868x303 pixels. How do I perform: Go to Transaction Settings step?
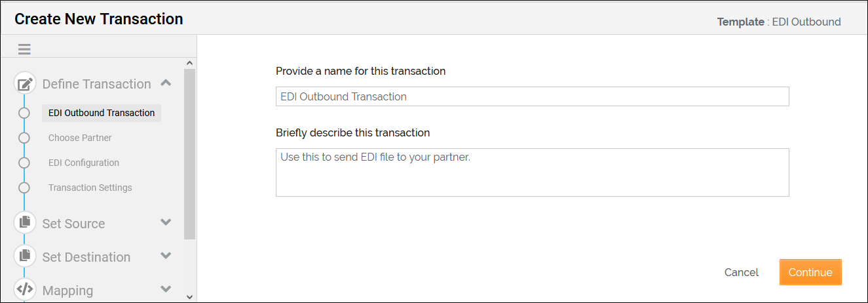click(x=90, y=188)
